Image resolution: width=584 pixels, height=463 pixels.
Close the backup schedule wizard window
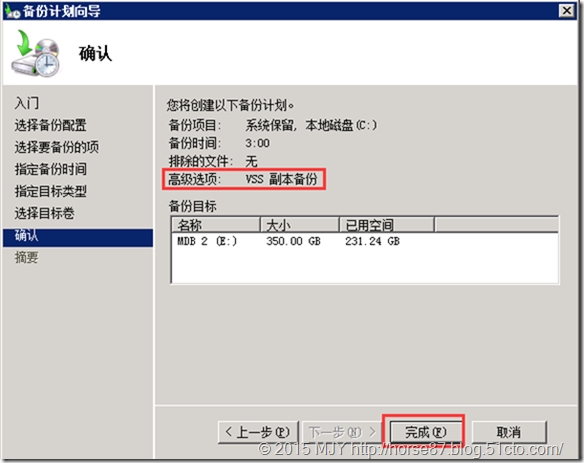click(x=566, y=10)
